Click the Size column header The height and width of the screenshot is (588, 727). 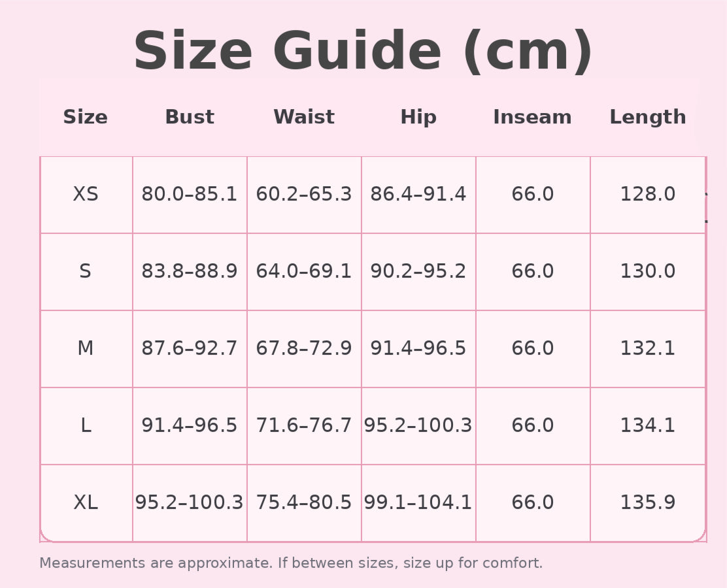[86, 118]
